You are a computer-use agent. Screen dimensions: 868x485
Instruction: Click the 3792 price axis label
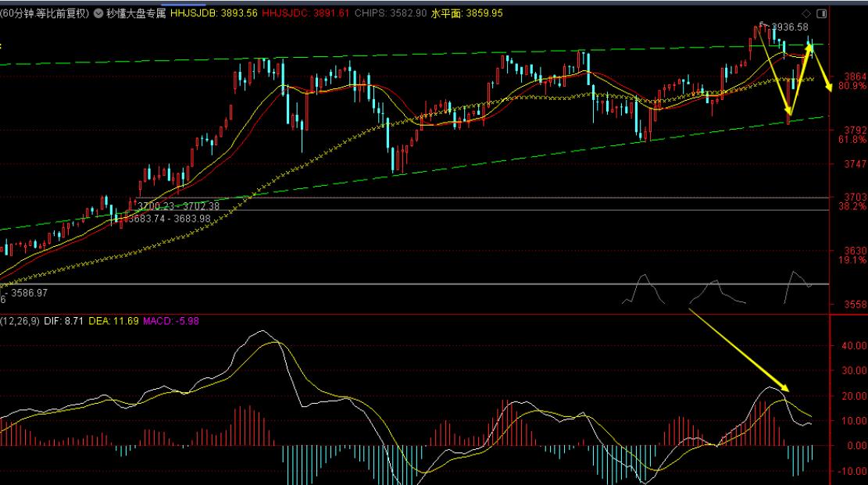(x=855, y=130)
